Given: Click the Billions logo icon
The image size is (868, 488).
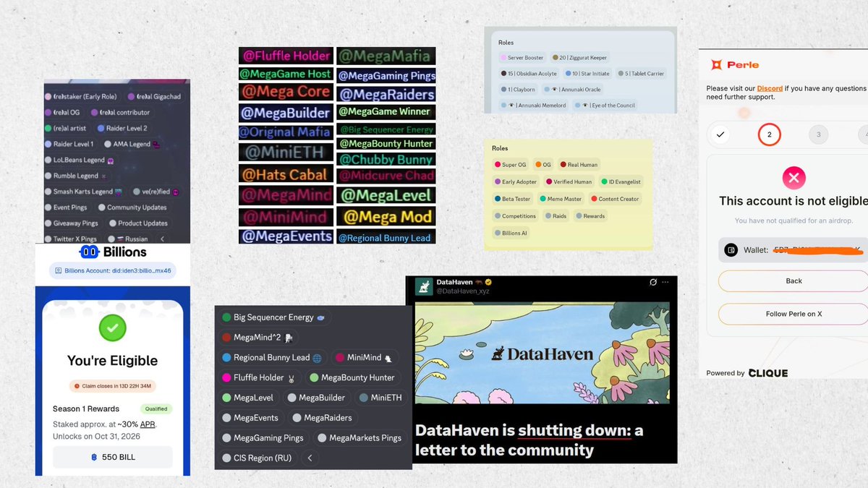Looking at the screenshot, I should 90,252.
